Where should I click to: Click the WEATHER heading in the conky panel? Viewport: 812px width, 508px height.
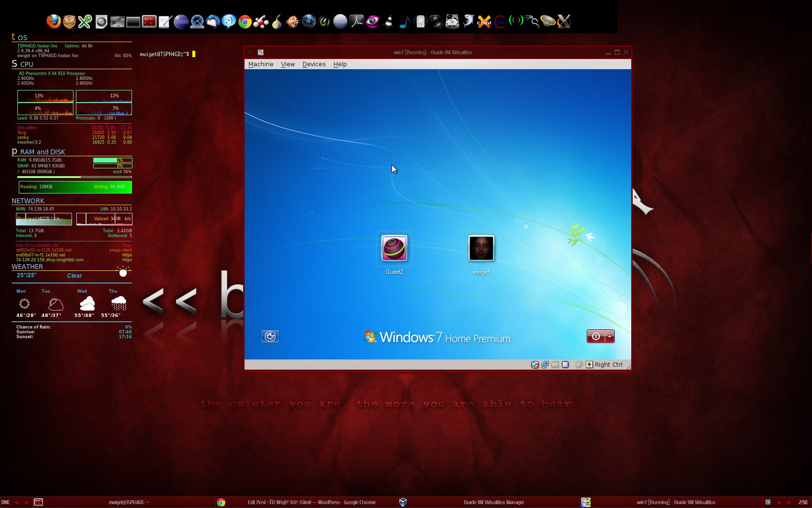[27, 267]
